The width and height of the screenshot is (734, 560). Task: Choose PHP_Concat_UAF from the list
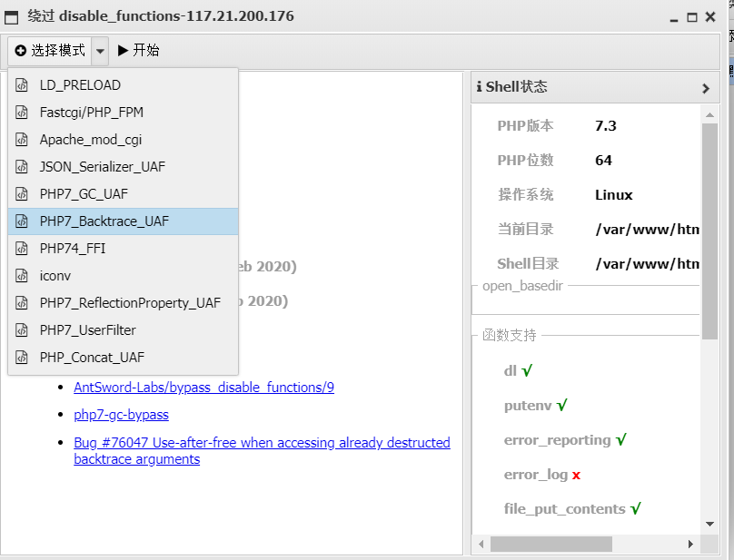point(92,358)
